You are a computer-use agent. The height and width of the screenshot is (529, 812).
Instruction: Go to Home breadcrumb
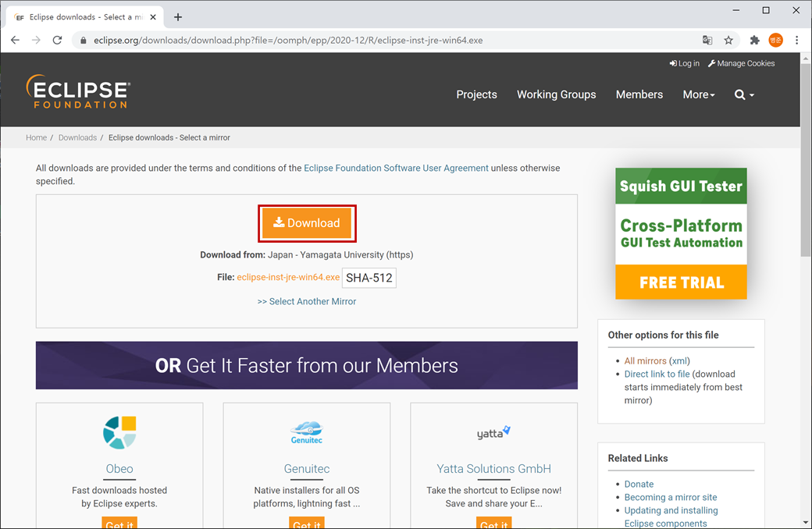[36, 137]
